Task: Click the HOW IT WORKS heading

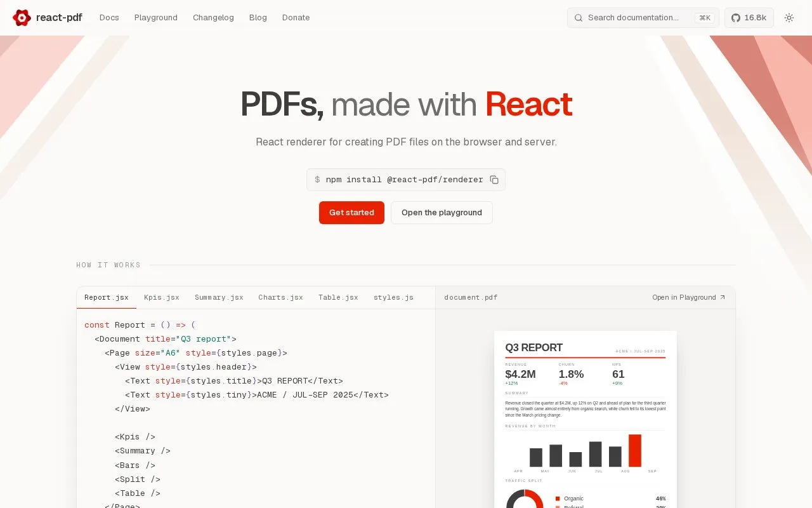Action: coord(108,265)
